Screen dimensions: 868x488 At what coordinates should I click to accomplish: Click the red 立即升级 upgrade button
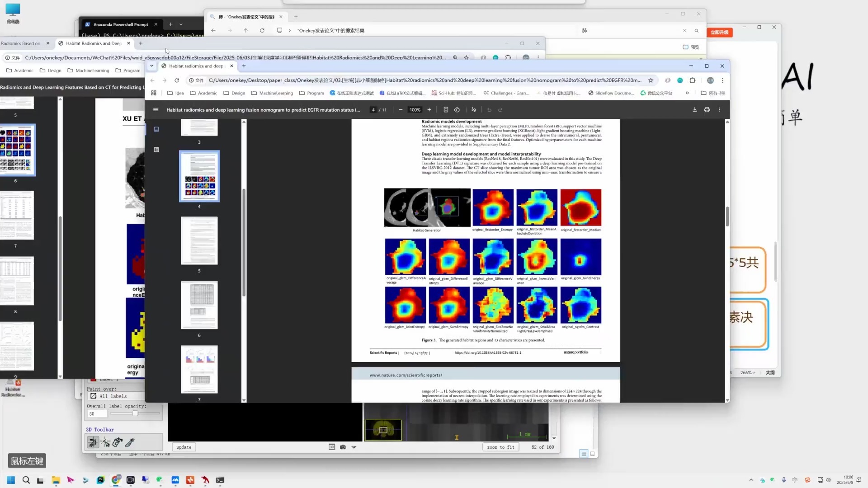click(719, 32)
